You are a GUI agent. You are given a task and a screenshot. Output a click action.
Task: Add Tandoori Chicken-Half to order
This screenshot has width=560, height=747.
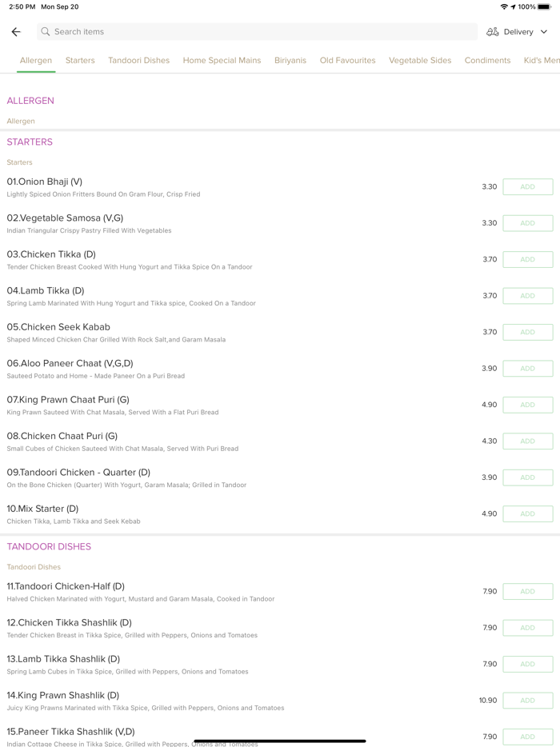(x=527, y=592)
